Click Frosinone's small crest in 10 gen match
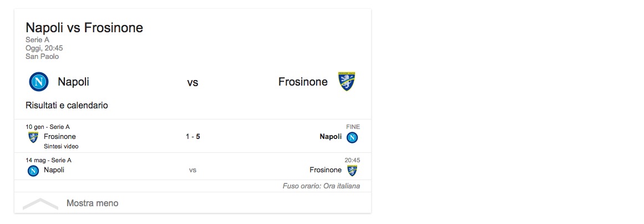This screenshot has height=224, width=644. click(33, 137)
